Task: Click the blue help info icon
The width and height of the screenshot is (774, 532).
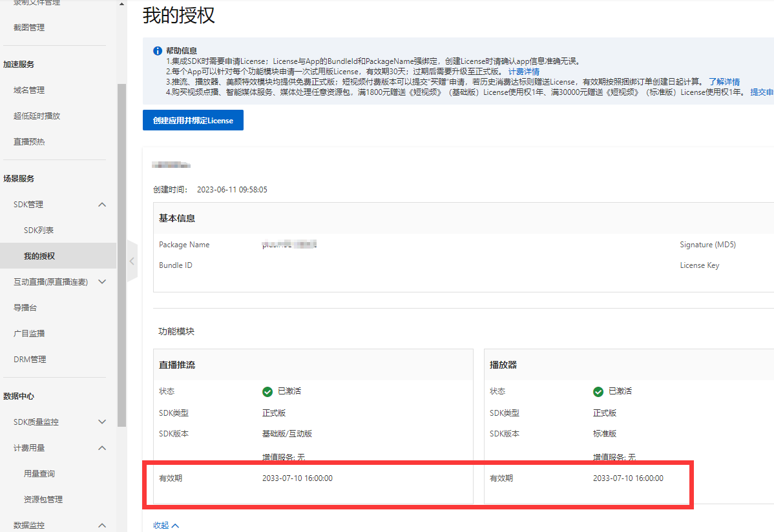Action: pos(158,51)
